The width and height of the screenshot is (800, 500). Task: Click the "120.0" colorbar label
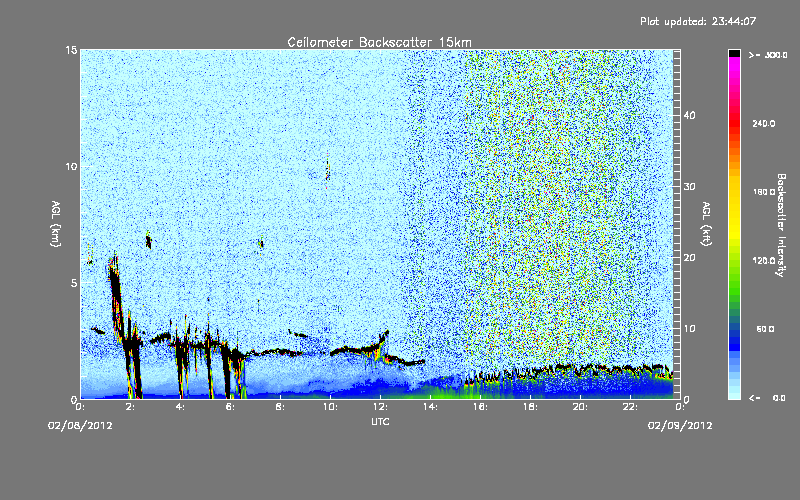764,261
